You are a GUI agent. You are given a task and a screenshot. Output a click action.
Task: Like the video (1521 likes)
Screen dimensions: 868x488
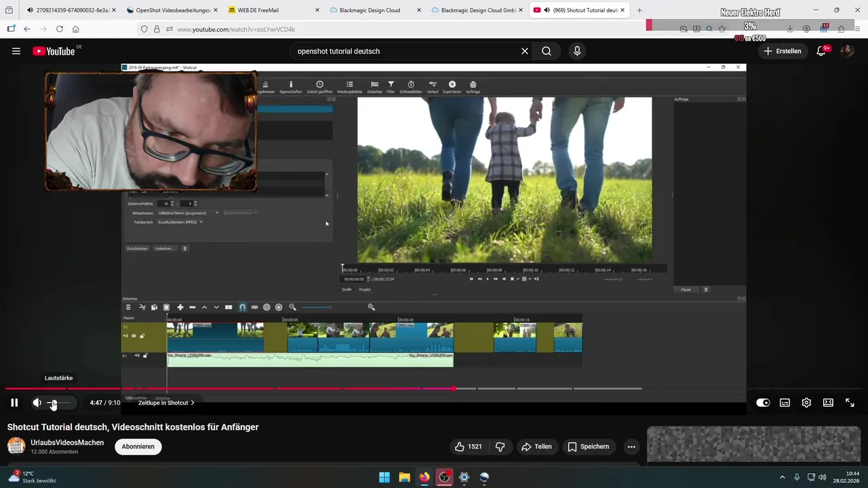pos(468,447)
